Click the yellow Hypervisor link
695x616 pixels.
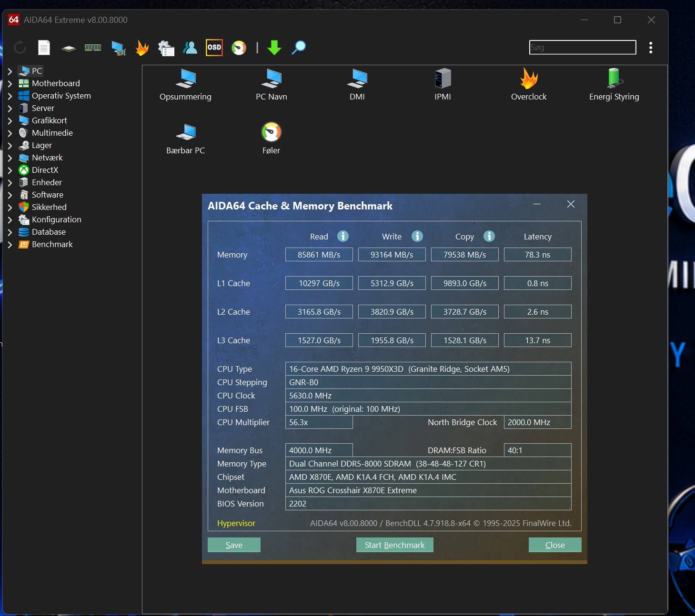236,523
